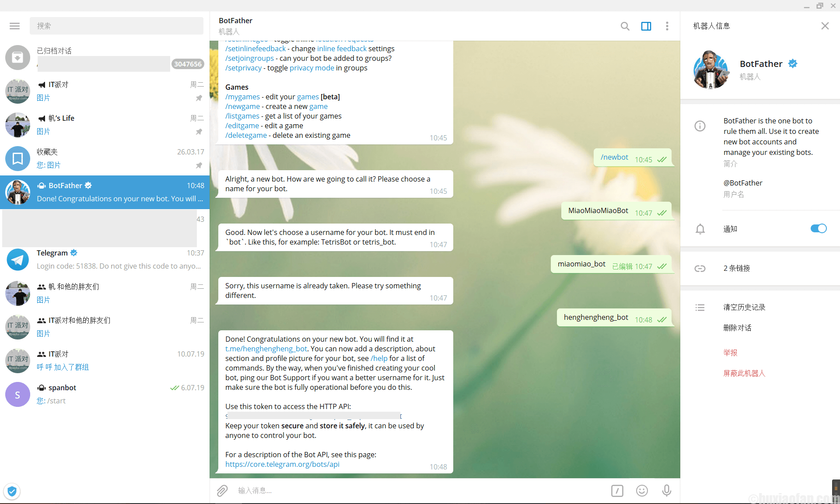Click BotFather verified badge in info panel
Screen dimensions: 840x504
coord(793,63)
